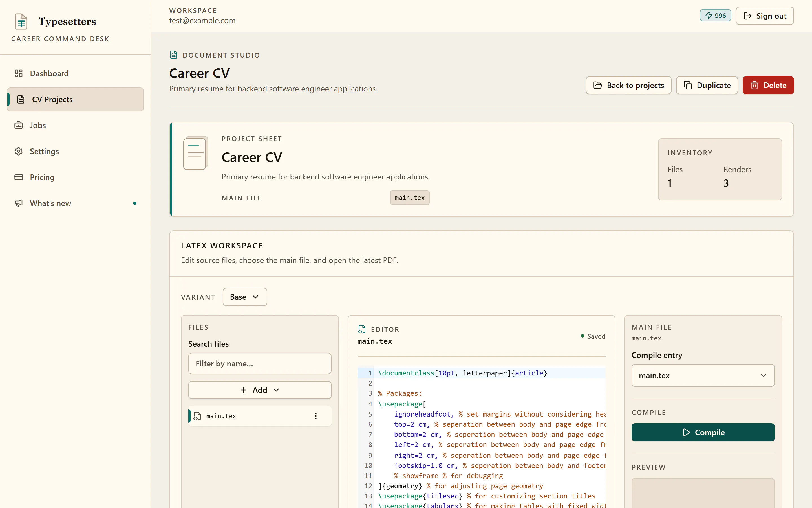Image resolution: width=812 pixels, height=508 pixels.
Task: Click the main.tex main file badge
Action: (x=410, y=198)
